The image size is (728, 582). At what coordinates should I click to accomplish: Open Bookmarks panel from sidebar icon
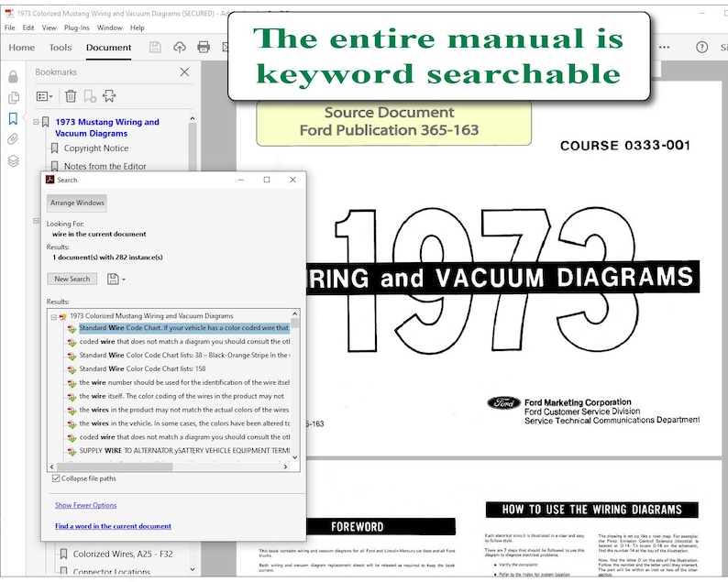(x=13, y=119)
